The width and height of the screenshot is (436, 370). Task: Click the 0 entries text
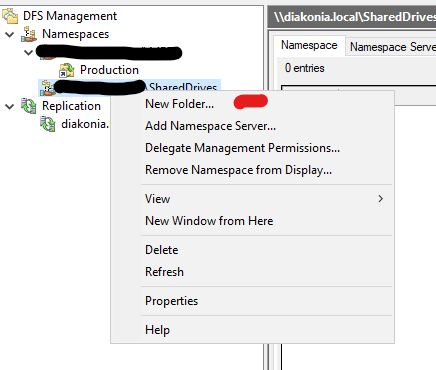pos(305,68)
